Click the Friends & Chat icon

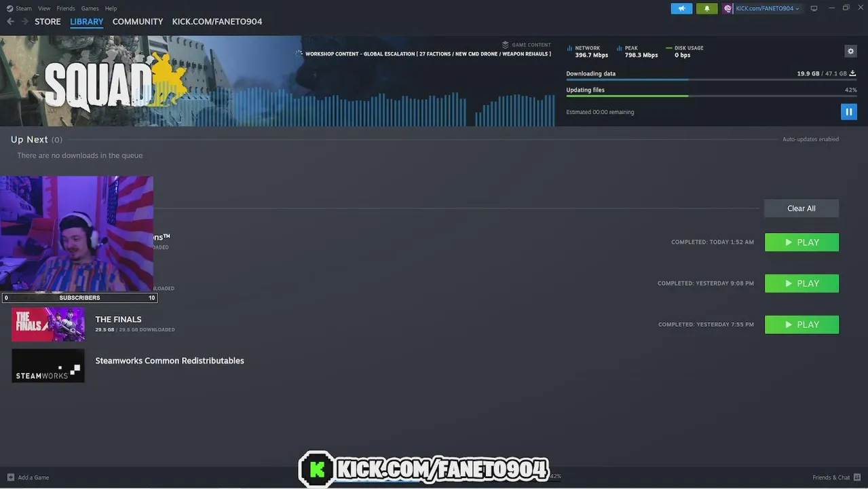(x=857, y=477)
